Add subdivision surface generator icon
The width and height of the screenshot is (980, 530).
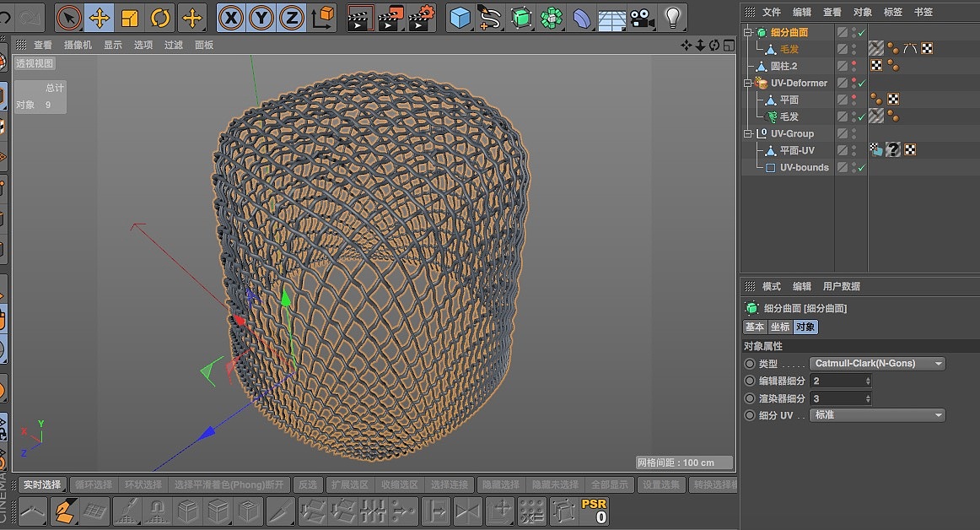[x=520, y=18]
